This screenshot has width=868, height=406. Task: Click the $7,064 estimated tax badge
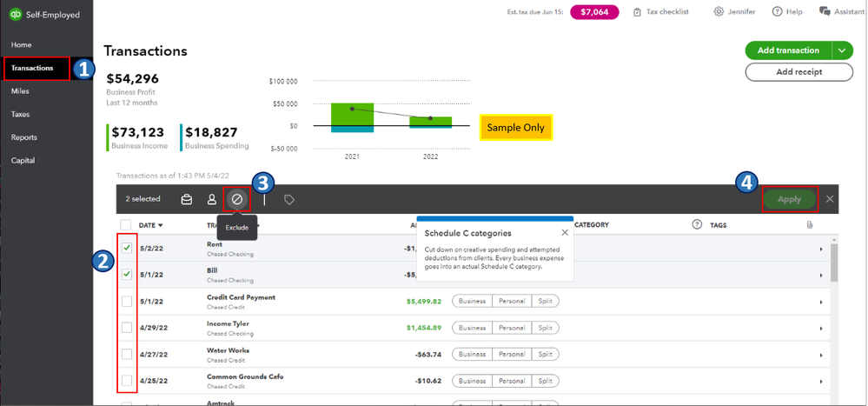pyautogui.click(x=594, y=11)
